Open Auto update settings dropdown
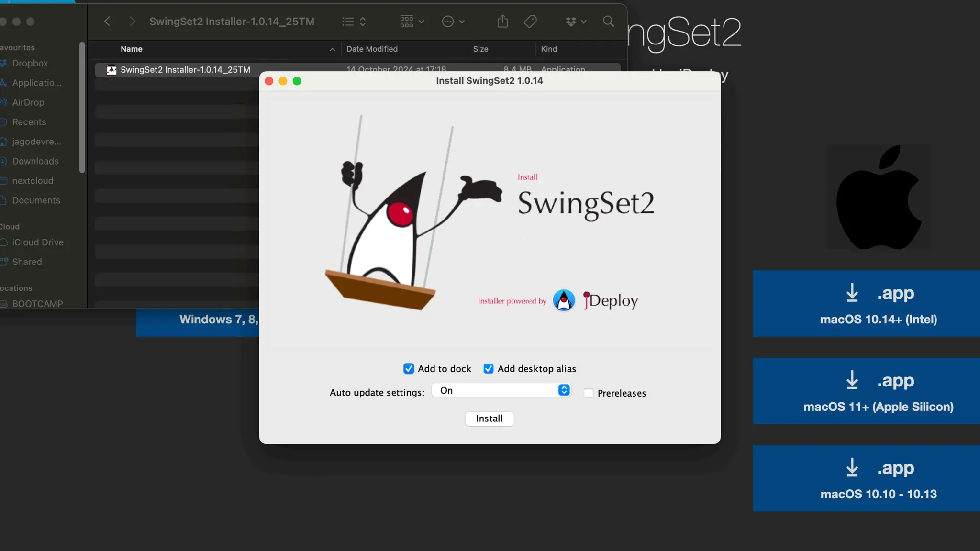The image size is (980, 551). pyautogui.click(x=501, y=390)
